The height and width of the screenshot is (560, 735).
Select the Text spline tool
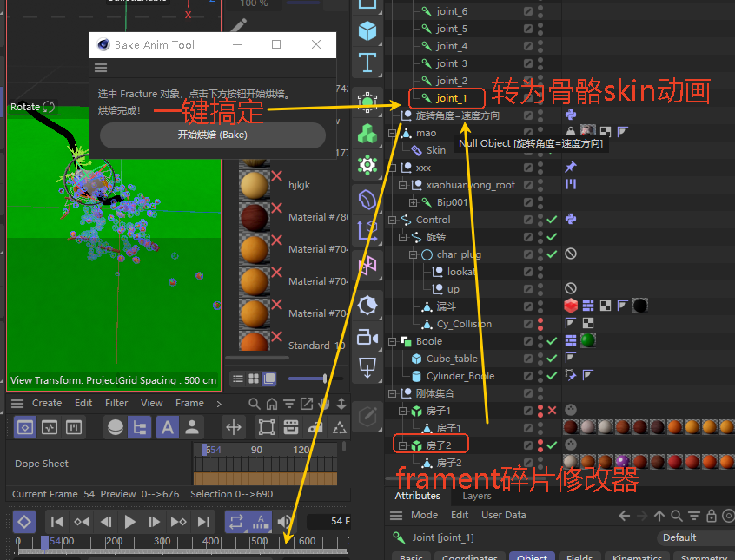(x=367, y=63)
